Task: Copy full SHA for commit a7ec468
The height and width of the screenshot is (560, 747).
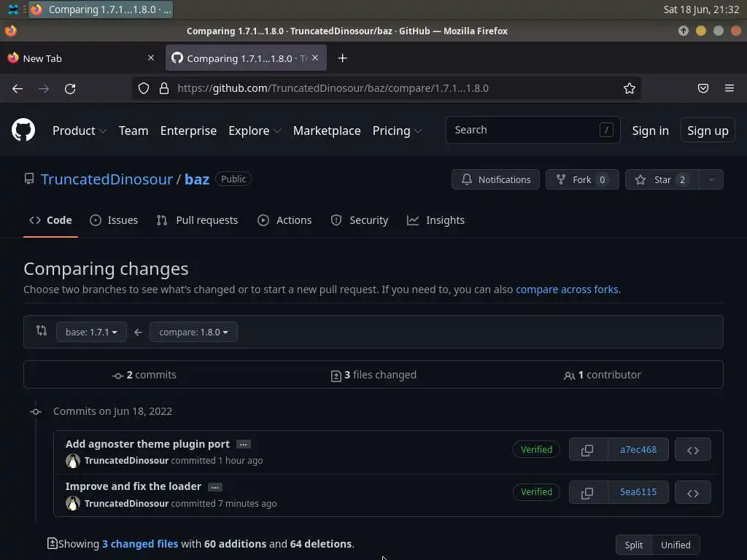Action: pyautogui.click(x=587, y=449)
